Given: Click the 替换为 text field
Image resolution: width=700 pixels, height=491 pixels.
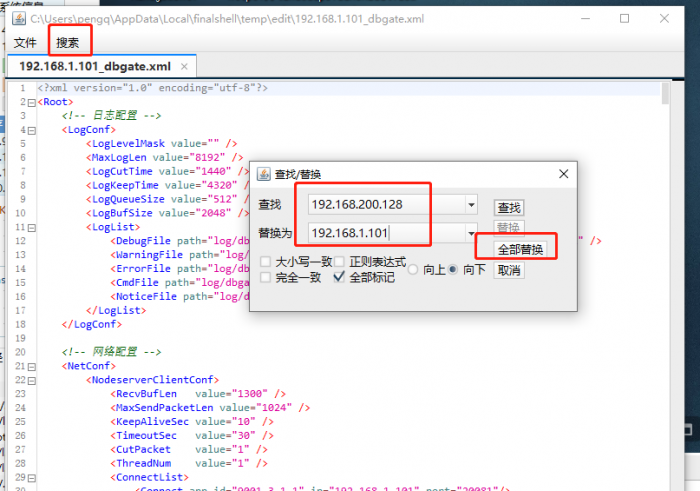Looking at the screenshot, I should (387, 233).
